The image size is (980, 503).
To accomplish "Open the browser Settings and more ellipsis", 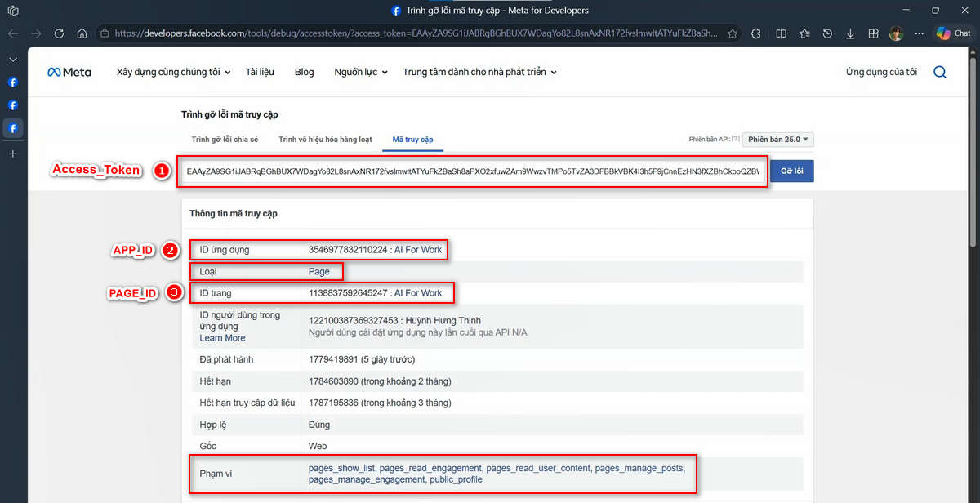I will click(x=920, y=33).
